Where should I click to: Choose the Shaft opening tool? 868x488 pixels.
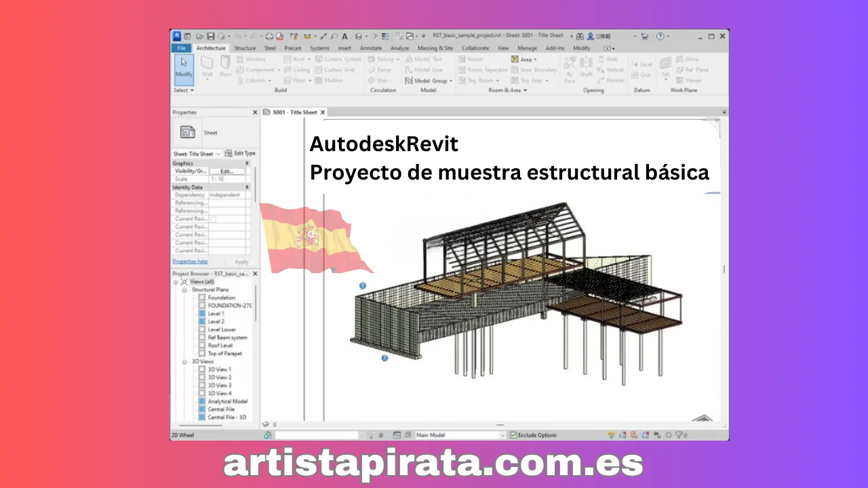[586, 66]
